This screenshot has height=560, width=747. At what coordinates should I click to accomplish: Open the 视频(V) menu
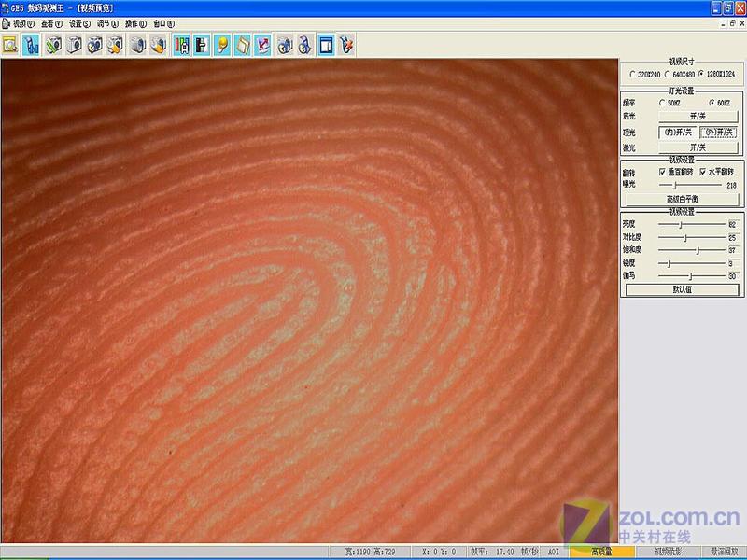(x=23, y=23)
